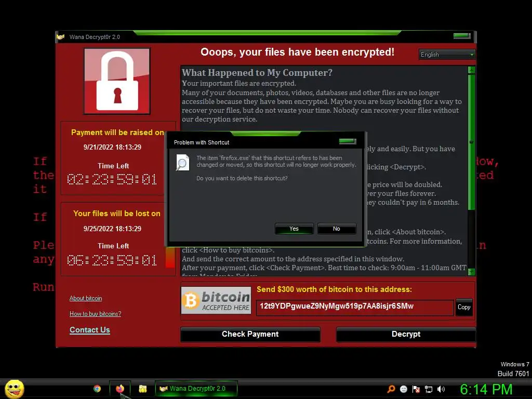Image resolution: width=532 pixels, height=399 pixels.
Task: Click the Wana Decrypt0r title bar icon
Action: 61,37
